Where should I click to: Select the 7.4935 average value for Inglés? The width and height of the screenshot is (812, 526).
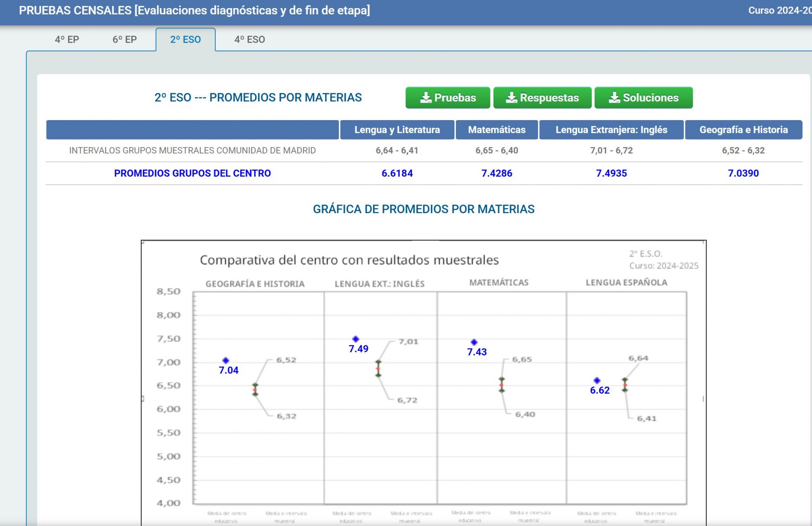tap(612, 173)
